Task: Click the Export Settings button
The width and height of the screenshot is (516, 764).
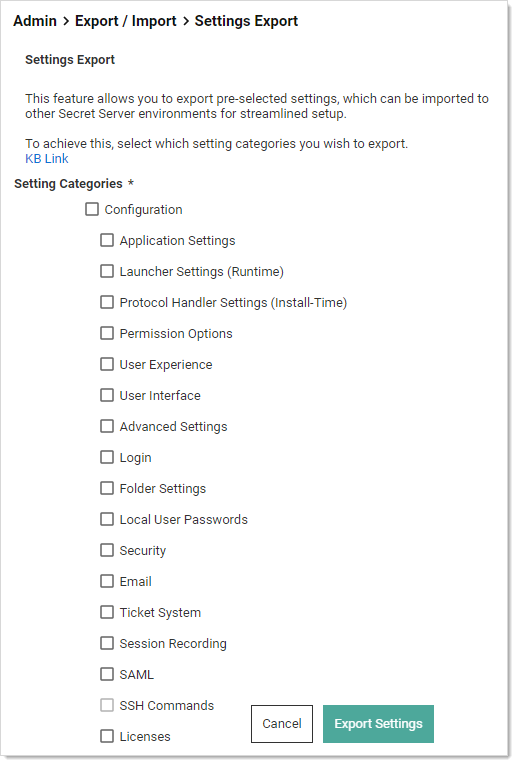Action: (x=378, y=724)
